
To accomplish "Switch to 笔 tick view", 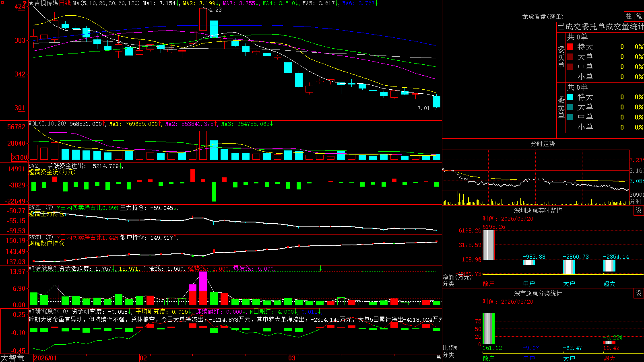I will [x=639, y=16].
